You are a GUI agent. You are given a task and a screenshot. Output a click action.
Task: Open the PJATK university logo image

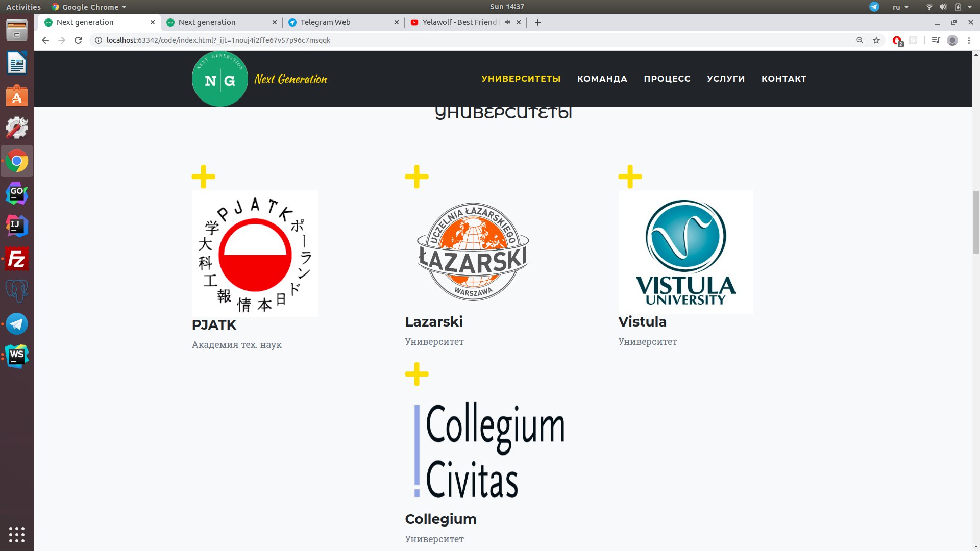pos(255,254)
